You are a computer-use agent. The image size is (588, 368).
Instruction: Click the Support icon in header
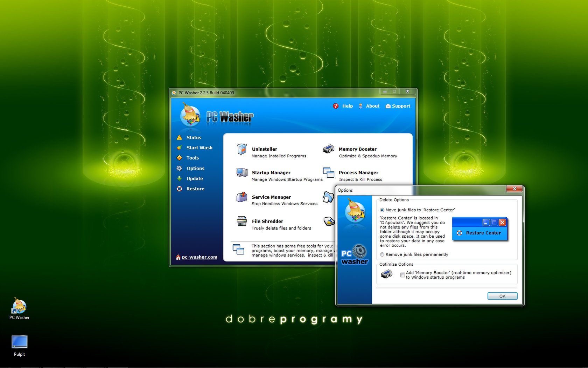(x=388, y=106)
